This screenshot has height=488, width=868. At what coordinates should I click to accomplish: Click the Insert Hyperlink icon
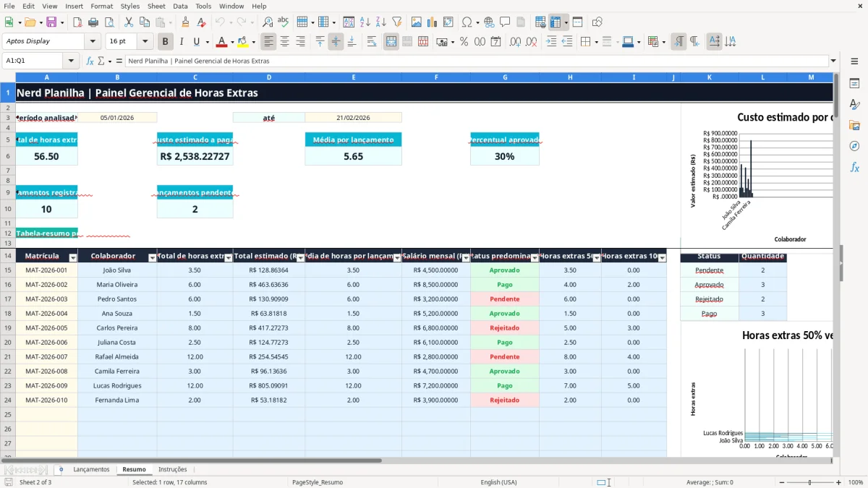coord(489,22)
